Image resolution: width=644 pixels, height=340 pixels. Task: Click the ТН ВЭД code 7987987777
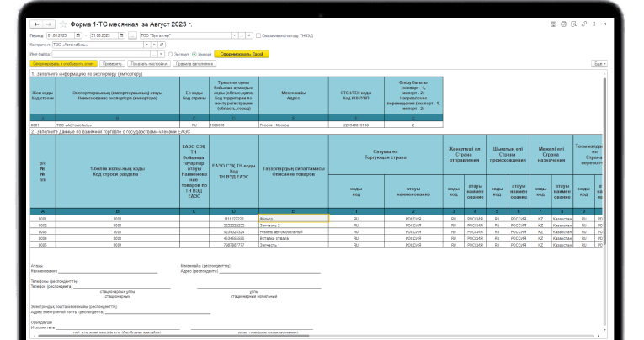click(x=234, y=245)
